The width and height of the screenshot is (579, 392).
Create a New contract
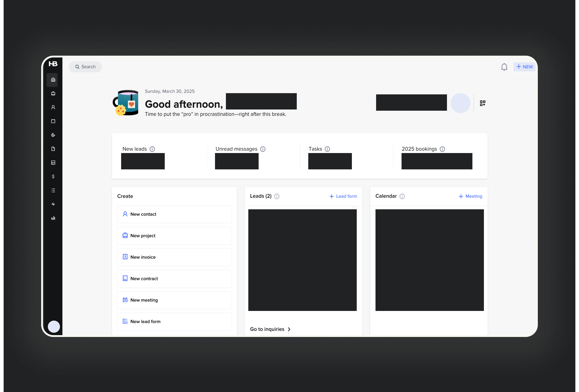pyautogui.click(x=174, y=279)
